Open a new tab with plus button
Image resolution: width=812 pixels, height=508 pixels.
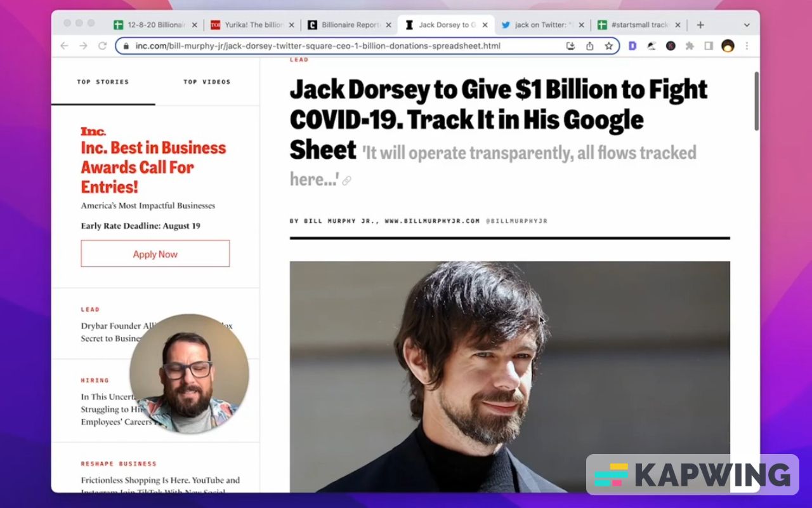(x=700, y=25)
